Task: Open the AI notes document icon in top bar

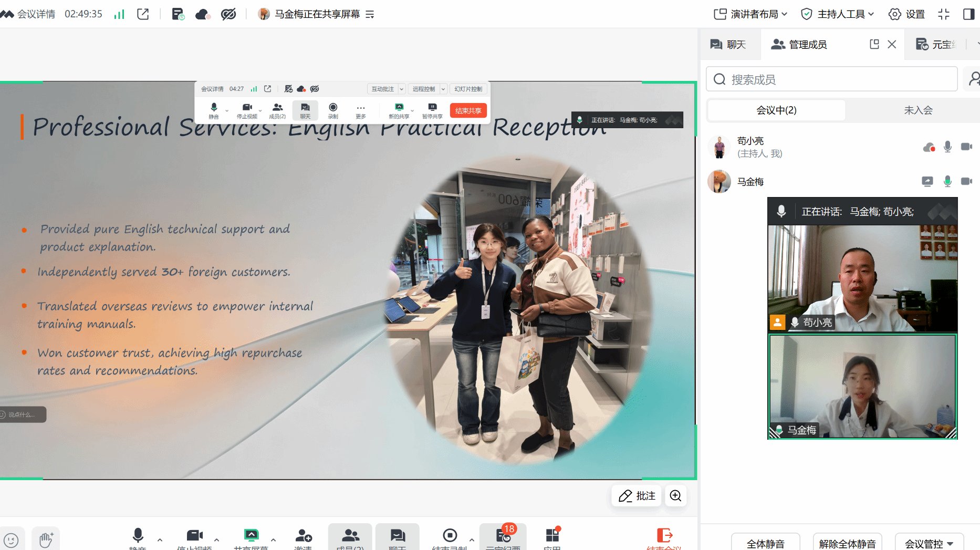Action: pos(178,14)
